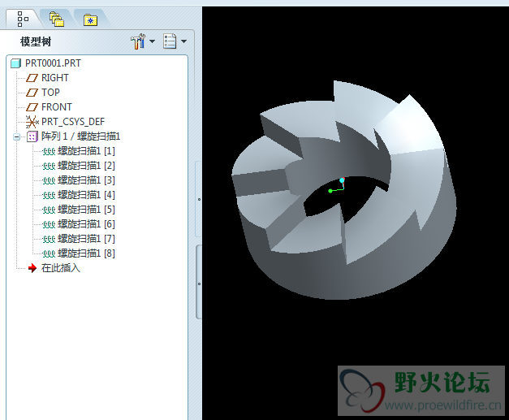Click the upper navigator collapse handle

coord(199,199)
